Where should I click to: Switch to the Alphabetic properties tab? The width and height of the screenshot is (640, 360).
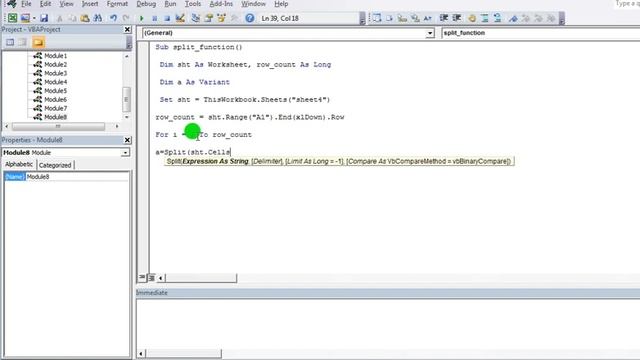[19, 164]
